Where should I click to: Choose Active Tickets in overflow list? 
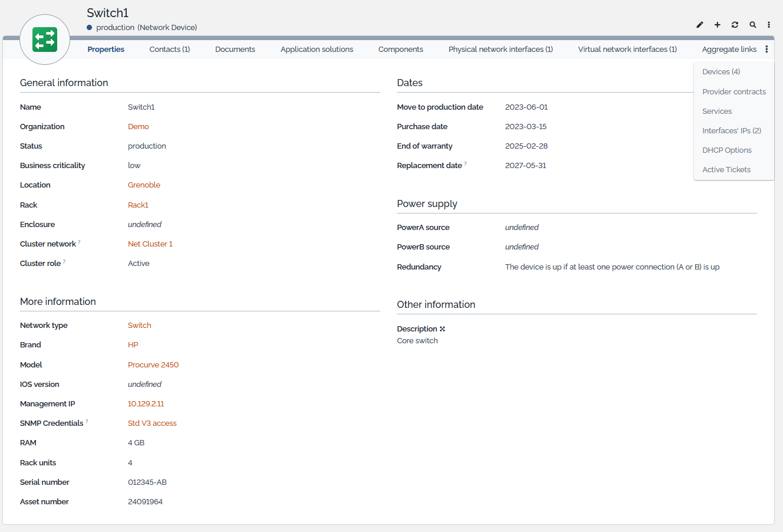726,170
